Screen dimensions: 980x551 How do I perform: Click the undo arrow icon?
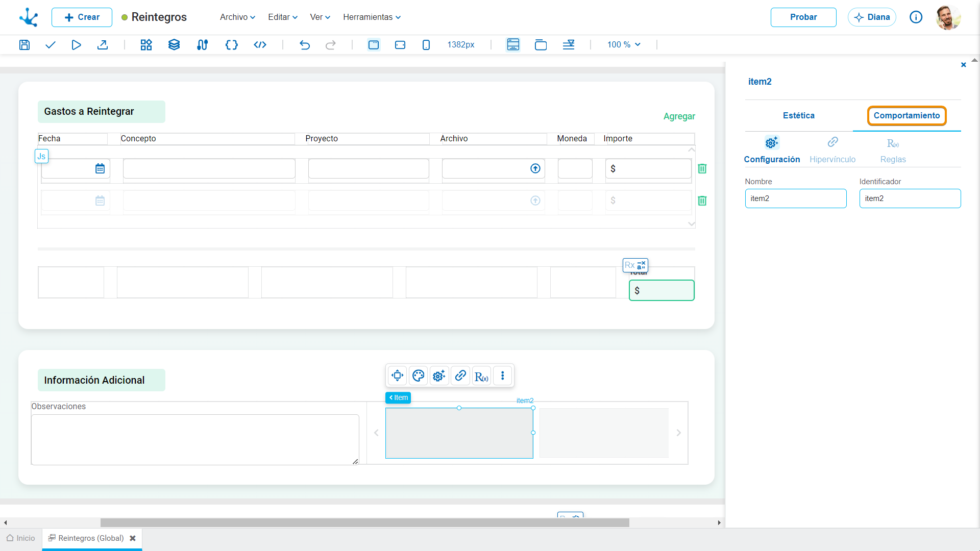pyautogui.click(x=305, y=45)
